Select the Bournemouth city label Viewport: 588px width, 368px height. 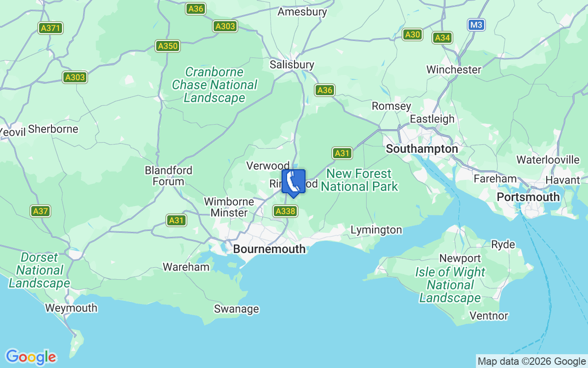269,249
